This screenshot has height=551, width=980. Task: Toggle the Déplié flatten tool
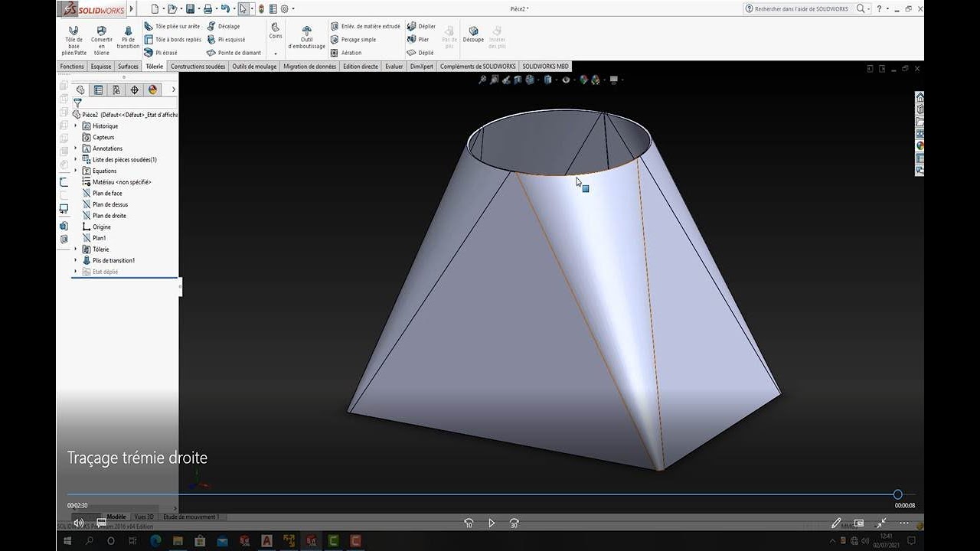(x=420, y=53)
